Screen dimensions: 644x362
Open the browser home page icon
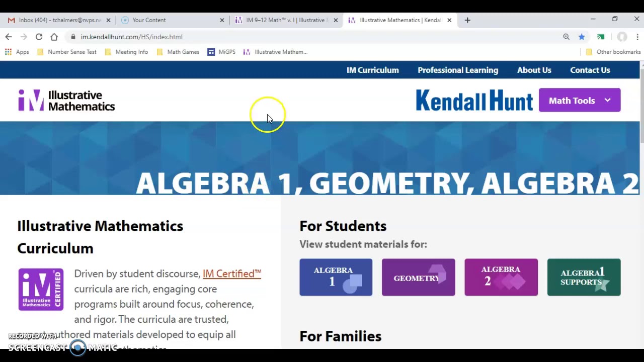tap(54, 37)
